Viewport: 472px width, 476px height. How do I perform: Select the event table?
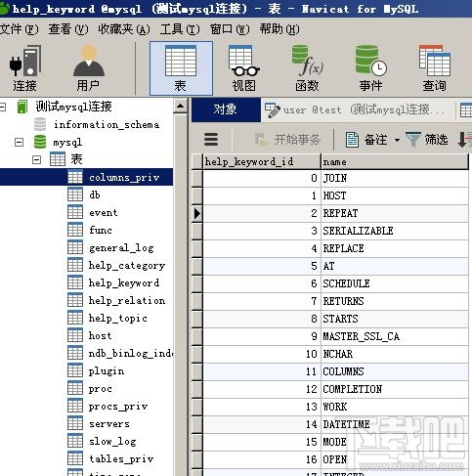coord(104,213)
